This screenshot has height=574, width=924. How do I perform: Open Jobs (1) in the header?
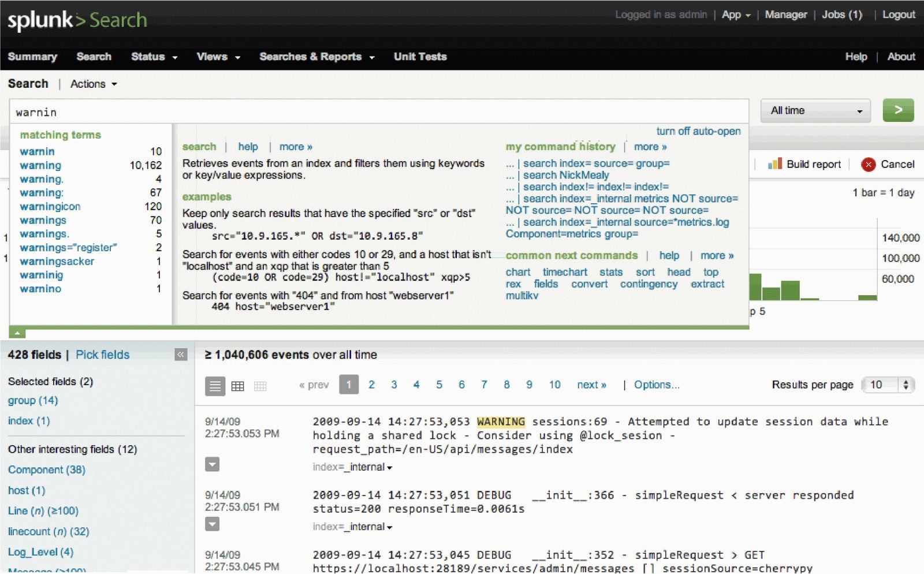point(842,15)
